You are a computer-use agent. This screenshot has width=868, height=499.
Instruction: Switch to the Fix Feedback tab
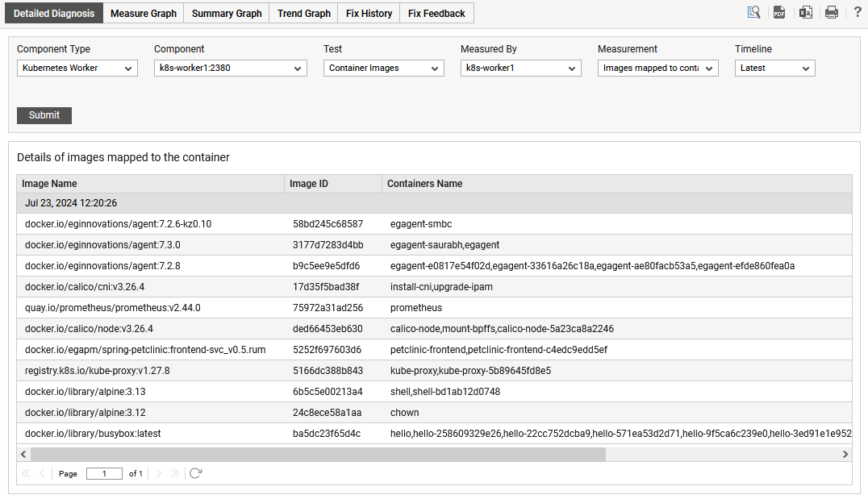(436, 13)
